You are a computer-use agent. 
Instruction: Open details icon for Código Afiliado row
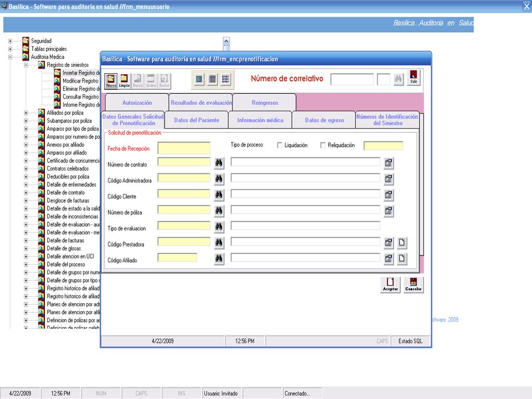click(389, 259)
